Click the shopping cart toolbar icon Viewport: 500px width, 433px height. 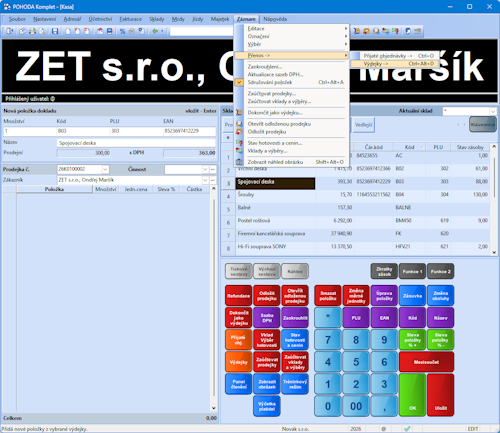click(x=357, y=31)
